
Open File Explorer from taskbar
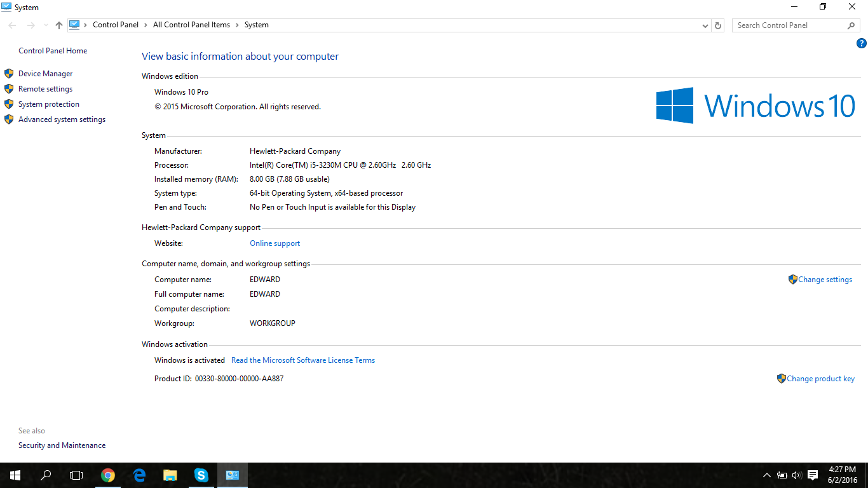click(170, 475)
